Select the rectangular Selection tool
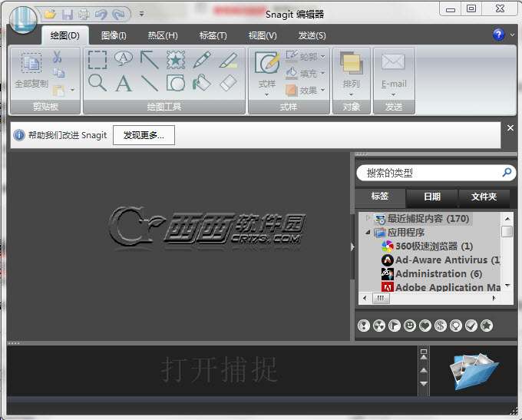The height and width of the screenshot is (420, 522). click(97, 60)
